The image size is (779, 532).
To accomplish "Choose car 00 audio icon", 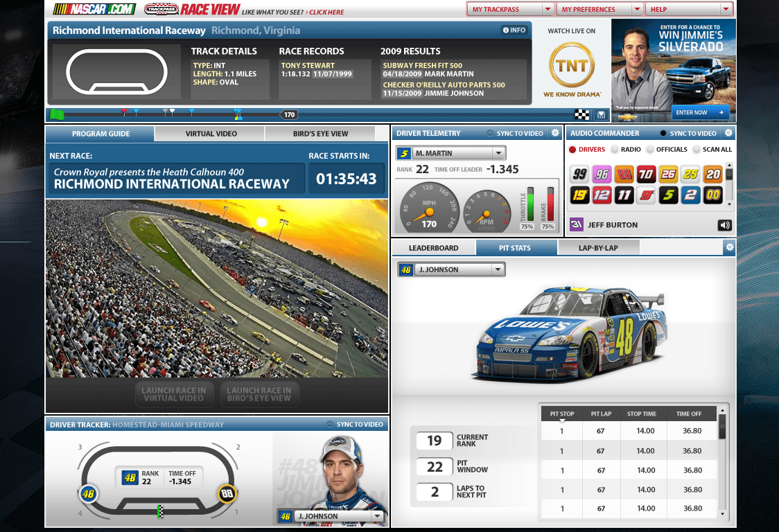I will pyautogui.click(x=713, y=195).
